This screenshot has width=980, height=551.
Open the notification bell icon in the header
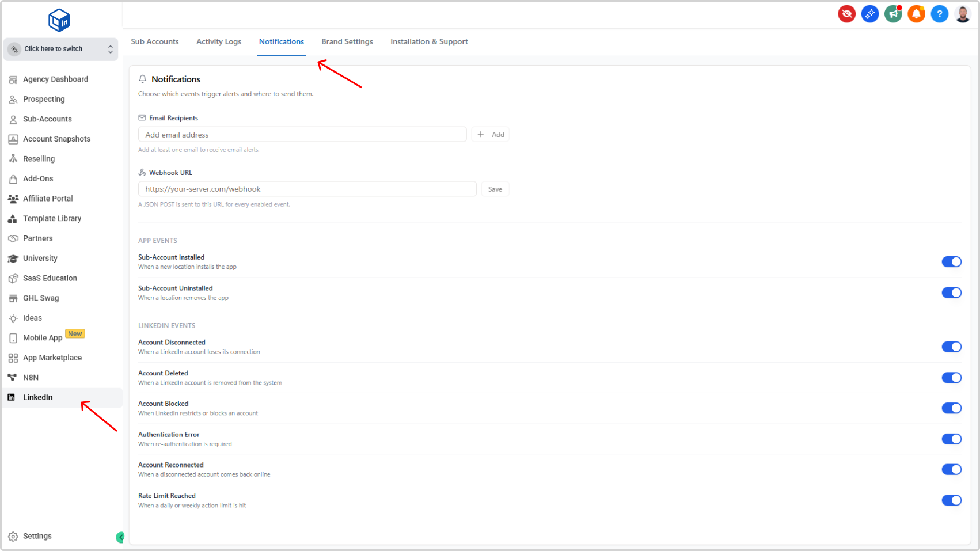point(916,14)
